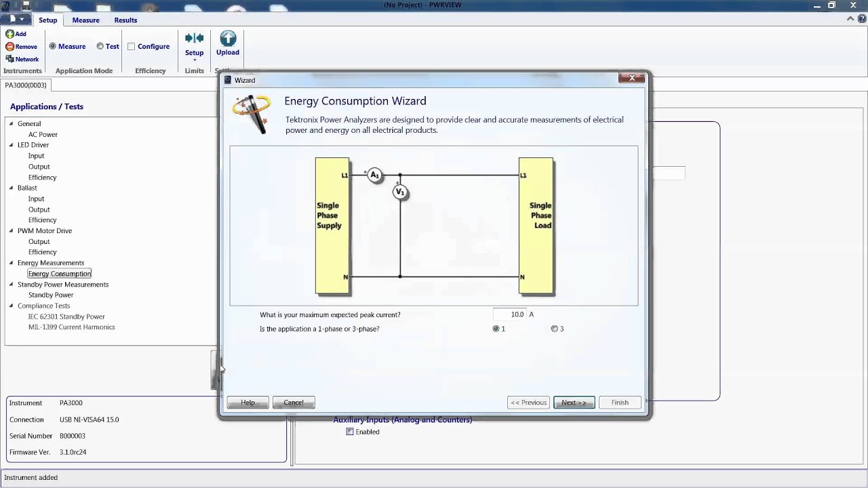Click the wizard wand graphic
The image size is (868, 488).
pyautogui.click(x=251, y=113)
